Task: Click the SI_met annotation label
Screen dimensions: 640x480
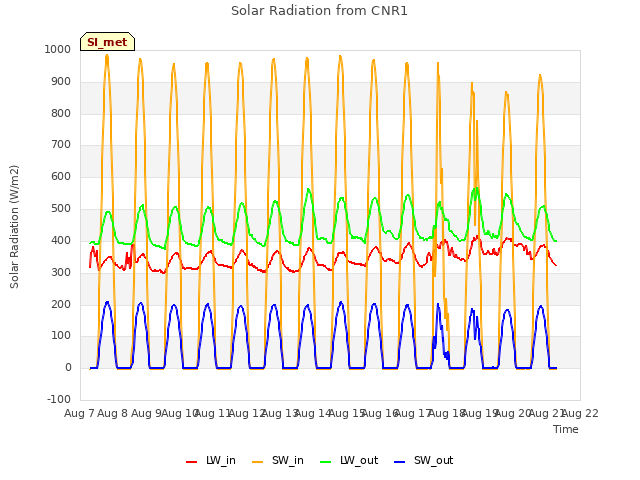Action: [x=107, y=42]
